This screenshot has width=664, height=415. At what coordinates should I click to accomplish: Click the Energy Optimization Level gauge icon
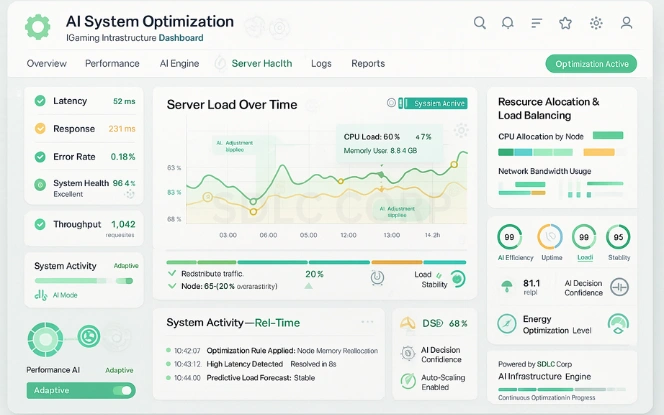(x=618, y=324)
